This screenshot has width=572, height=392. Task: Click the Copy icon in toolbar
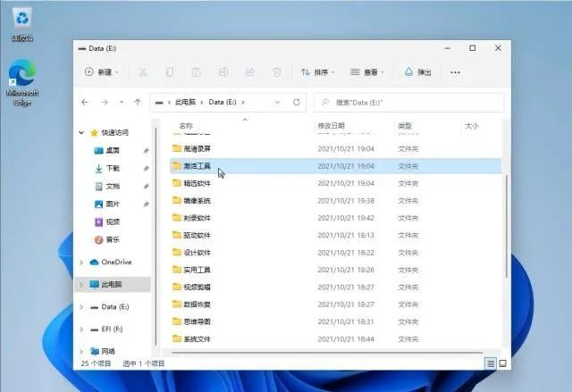point(170,72)
